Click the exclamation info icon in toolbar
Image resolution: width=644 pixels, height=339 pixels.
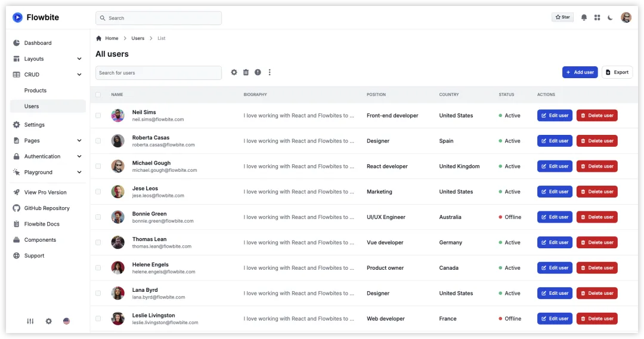[x=258, y=72]
